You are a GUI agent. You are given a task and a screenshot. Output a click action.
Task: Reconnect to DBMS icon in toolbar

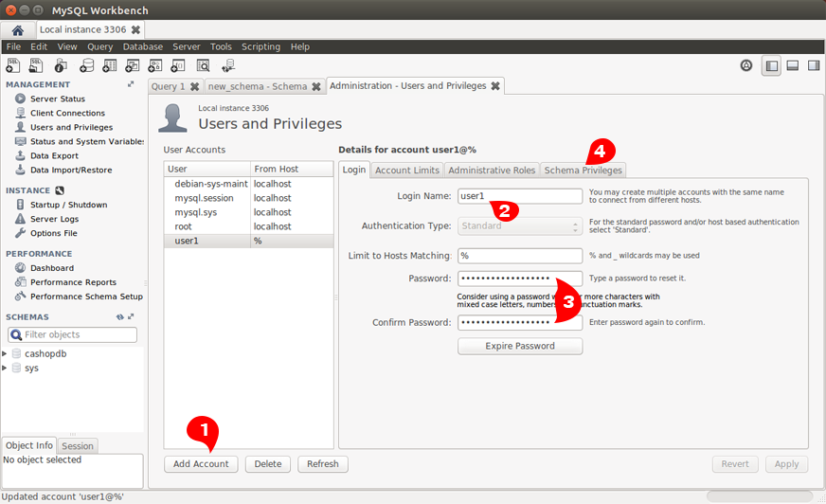tap(228, 65)
